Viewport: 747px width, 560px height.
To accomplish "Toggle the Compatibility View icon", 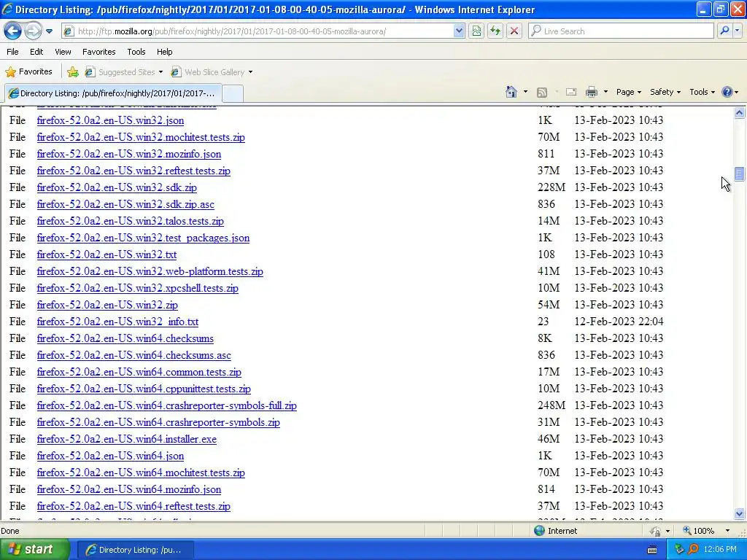I will click(x=476, y=31).
